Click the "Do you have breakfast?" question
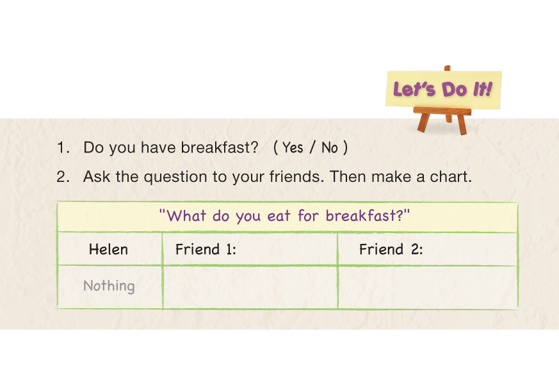This screenshot has width=559, height=392. (x=170, y=147)
